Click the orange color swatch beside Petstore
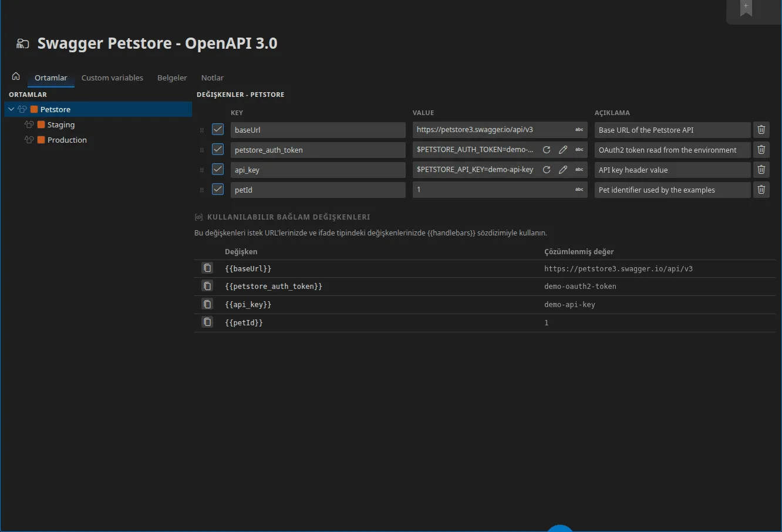Viewport: 782px width, 532px height. pyautogui.click(x=34, y=109)
